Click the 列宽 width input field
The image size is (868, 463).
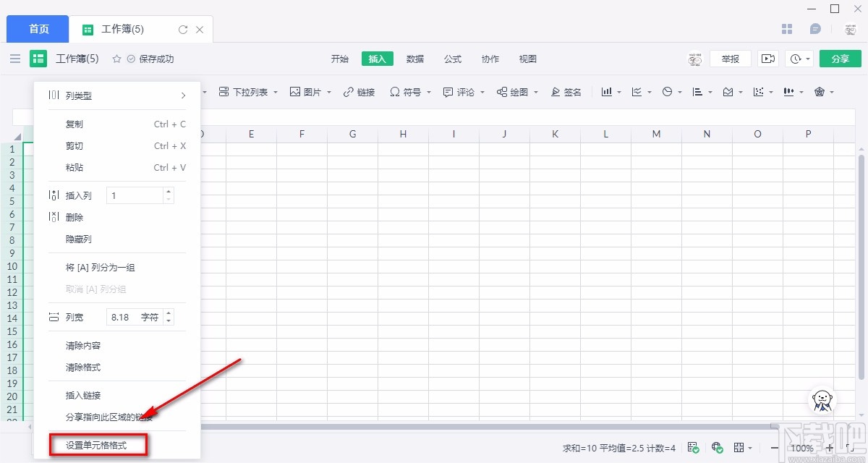tap(135, 317)
